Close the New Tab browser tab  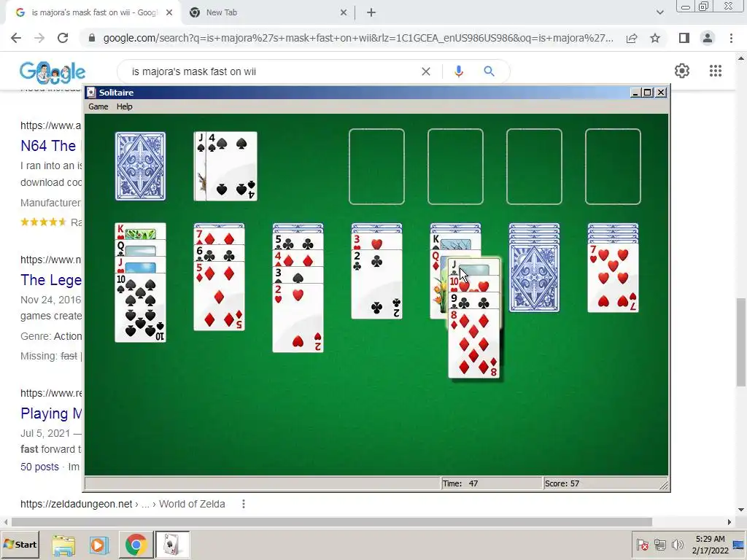coord(344,13)
